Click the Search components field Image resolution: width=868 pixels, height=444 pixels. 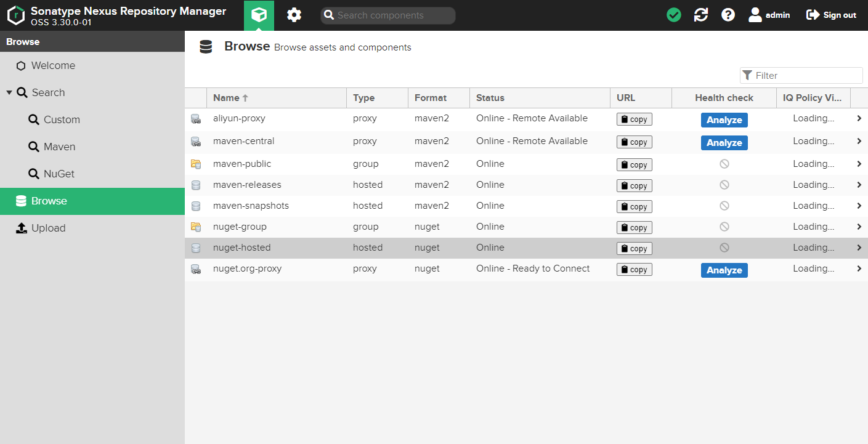pos(387,15)
